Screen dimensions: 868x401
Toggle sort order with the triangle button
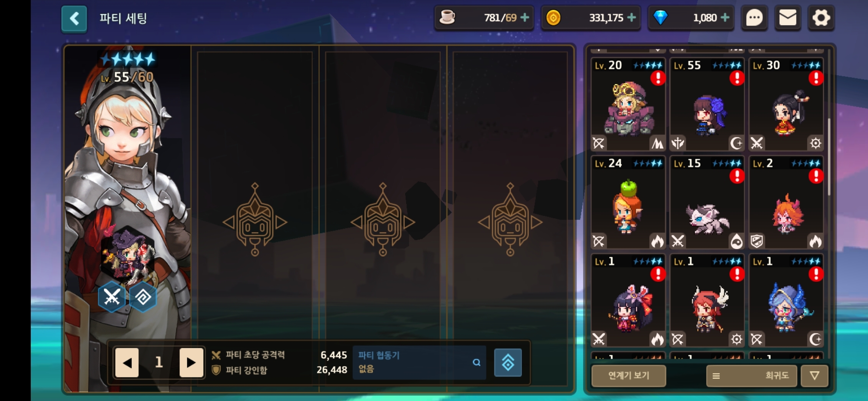(x=814, y=376)
